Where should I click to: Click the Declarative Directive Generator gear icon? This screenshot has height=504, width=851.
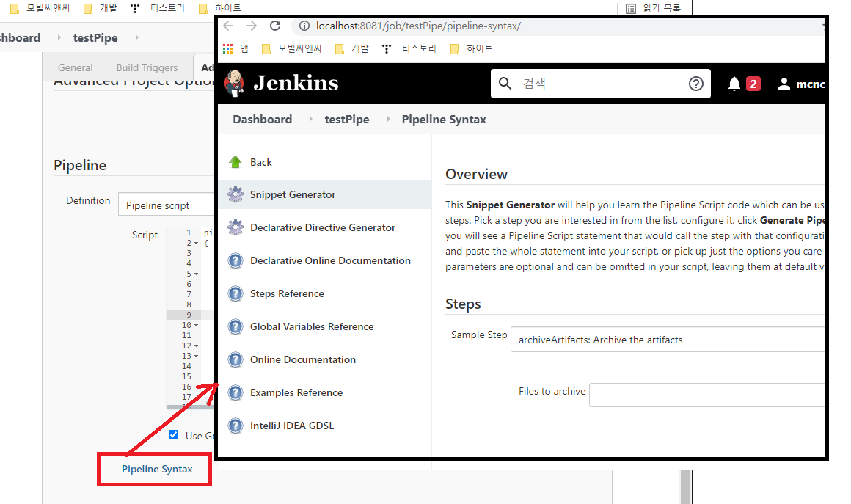235,227
